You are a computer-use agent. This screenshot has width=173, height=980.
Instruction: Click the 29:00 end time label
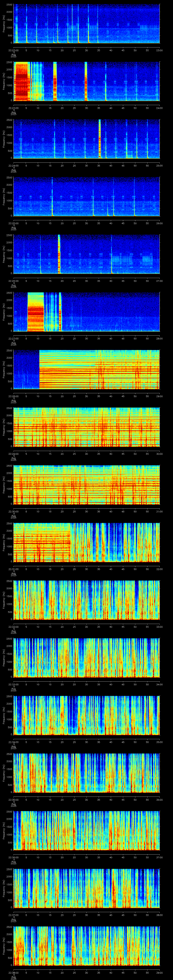(x=159, y=396)
